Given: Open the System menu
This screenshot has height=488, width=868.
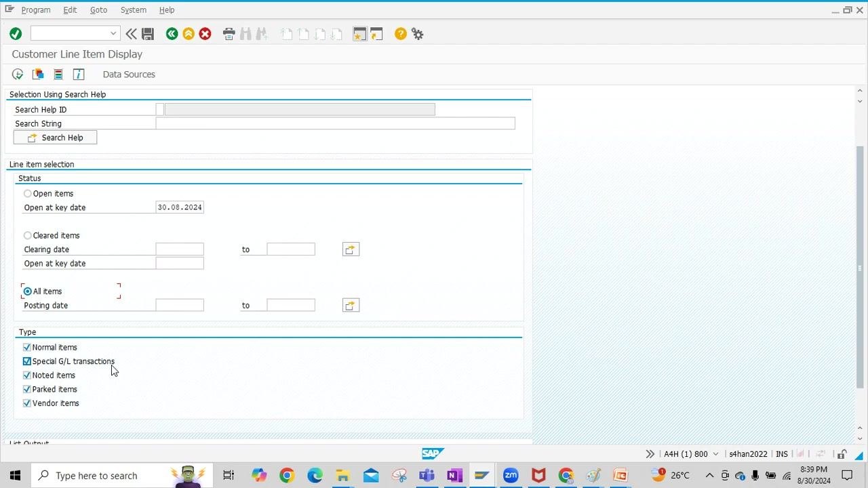Looking at the screenshot, I should [134, 10].
